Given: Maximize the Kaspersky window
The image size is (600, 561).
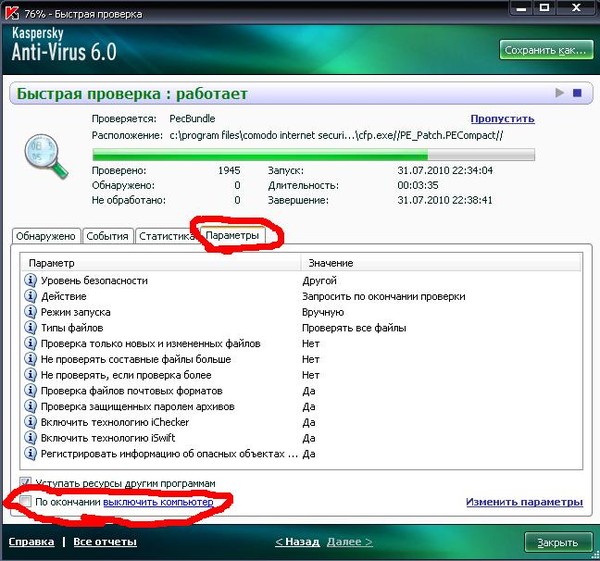Looking at the screenshot, I should click(545, 8).
